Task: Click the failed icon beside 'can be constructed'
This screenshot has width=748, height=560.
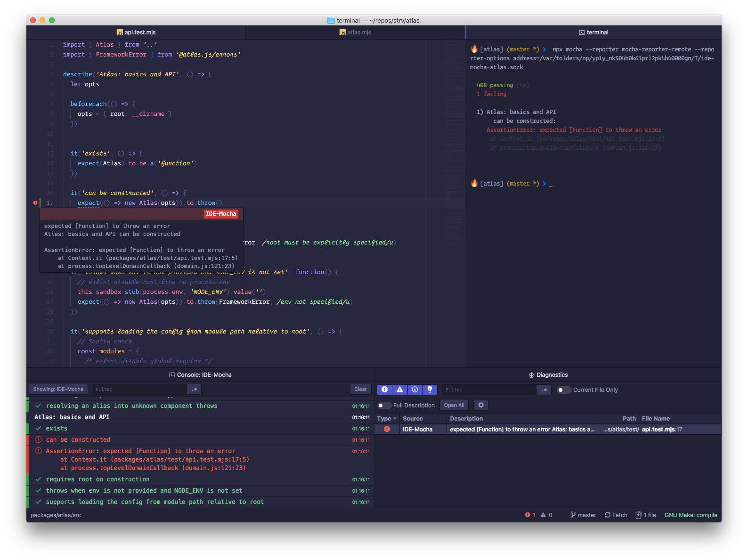Action: tap(39, 439)
